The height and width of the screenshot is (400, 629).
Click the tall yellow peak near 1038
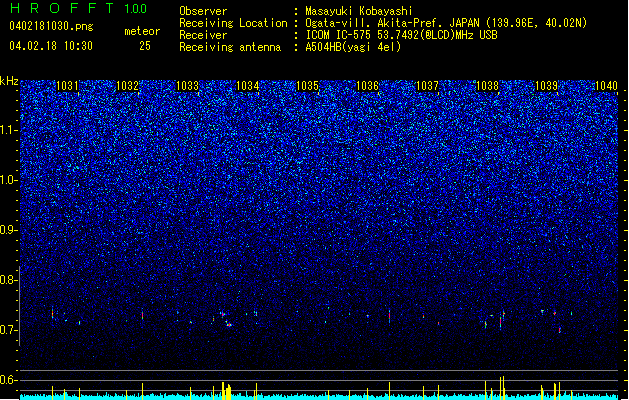pos(502,388)
